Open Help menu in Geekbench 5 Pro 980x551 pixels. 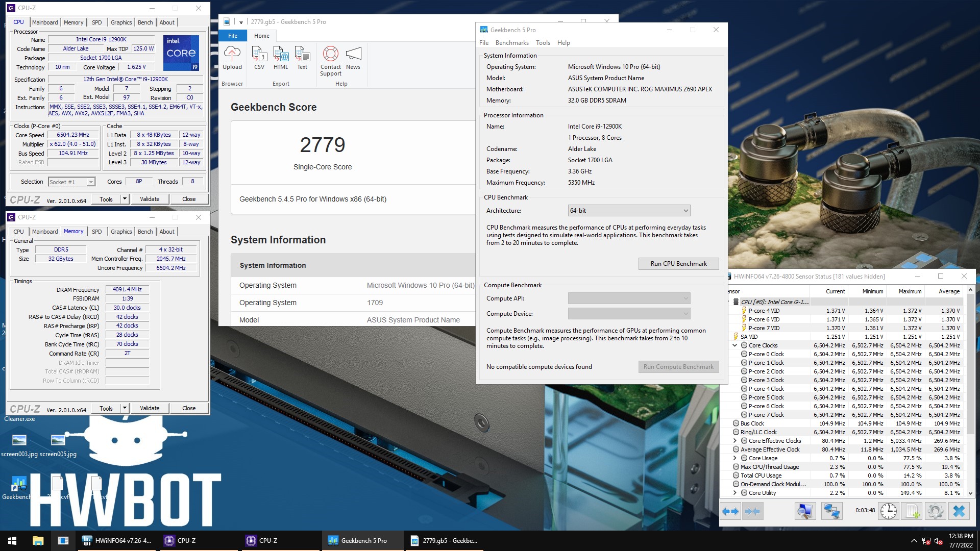click(563, 43)
